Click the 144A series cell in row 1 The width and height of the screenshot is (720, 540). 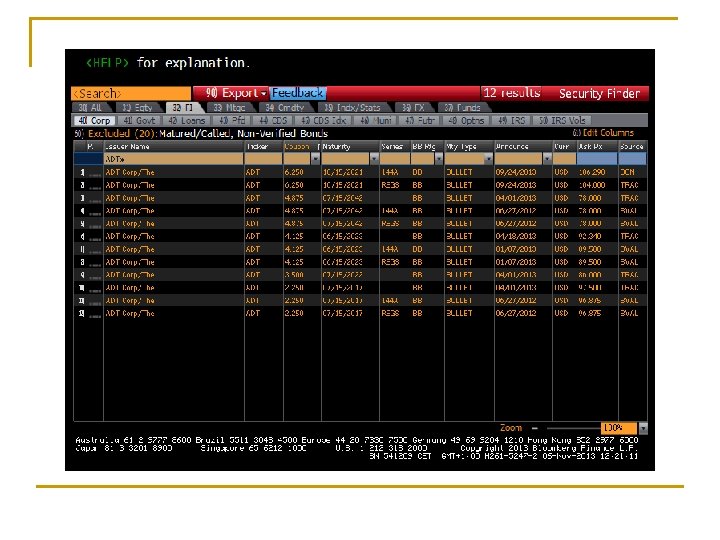(x=390, y=173)
